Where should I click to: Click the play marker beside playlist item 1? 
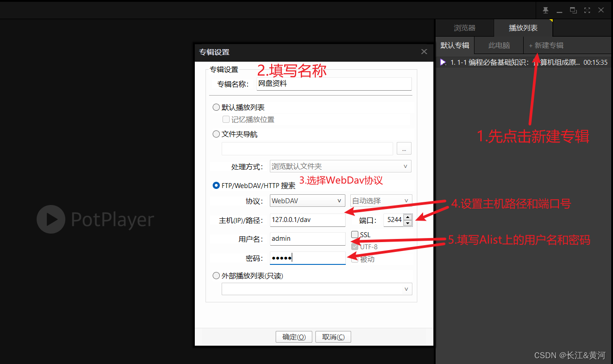[443, 63]
